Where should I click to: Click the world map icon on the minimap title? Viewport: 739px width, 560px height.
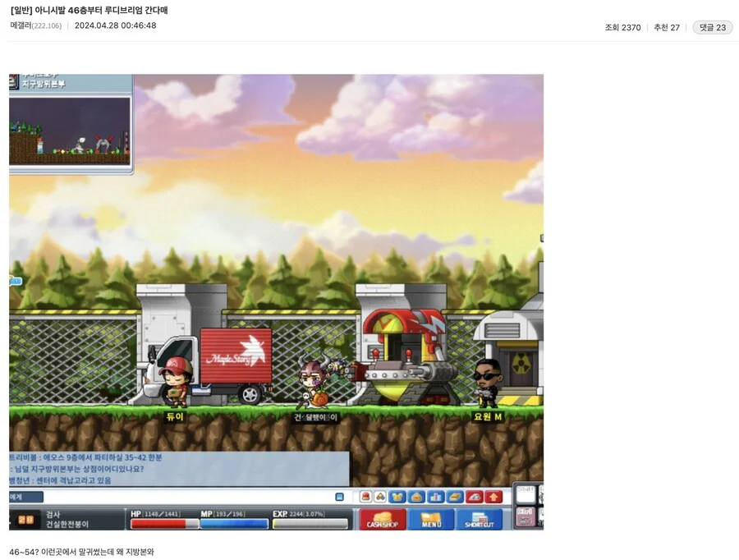[x=14, y=81]
